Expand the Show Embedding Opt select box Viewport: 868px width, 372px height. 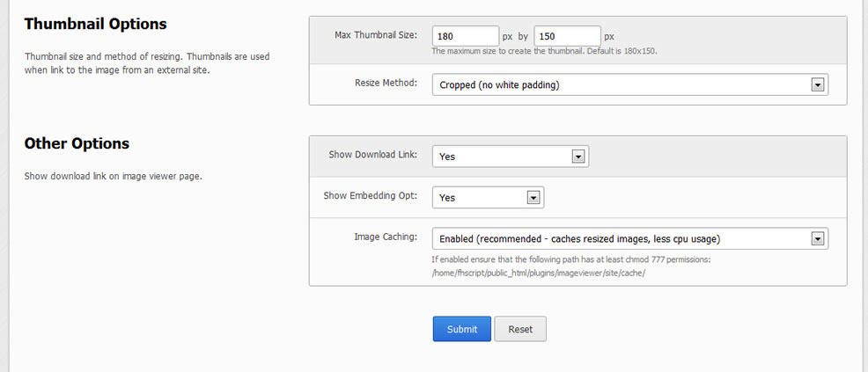click(x=489, y=197)
